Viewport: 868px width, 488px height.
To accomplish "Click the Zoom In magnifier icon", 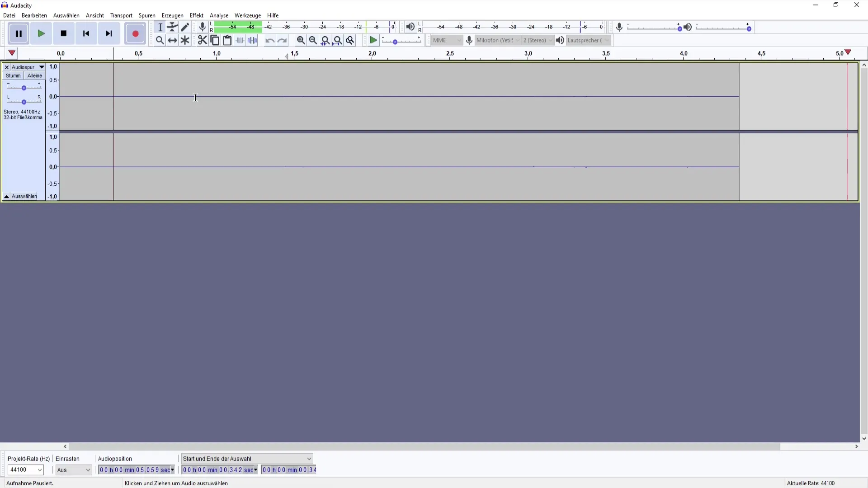I will tap(301, 40).
